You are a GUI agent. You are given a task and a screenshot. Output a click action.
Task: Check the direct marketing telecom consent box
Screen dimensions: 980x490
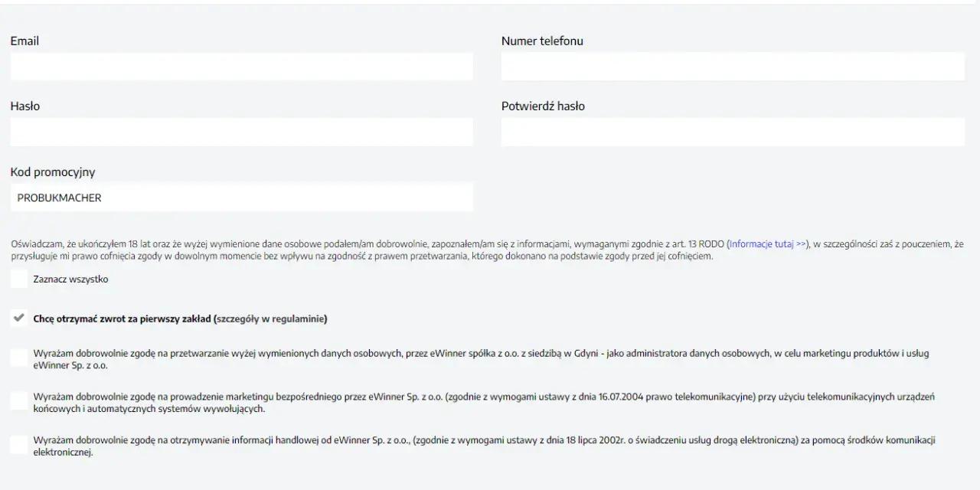coord(19,400)
